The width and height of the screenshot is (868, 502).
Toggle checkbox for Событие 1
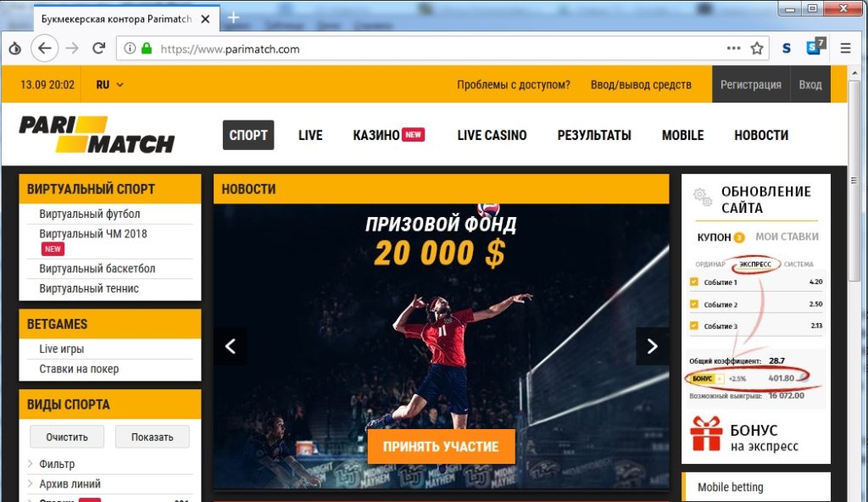point(693,282)
